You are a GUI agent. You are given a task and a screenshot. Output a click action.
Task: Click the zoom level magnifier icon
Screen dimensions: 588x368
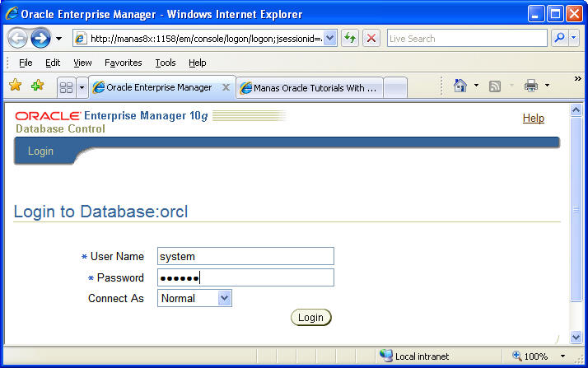click(x=517, y=356)
